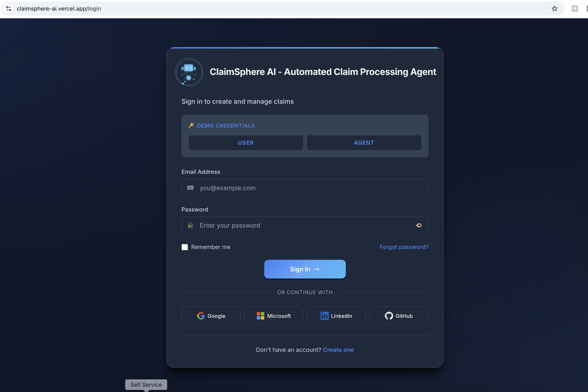The image size is (588, 392).
Task: Open site information icon in address bar
Action: 9,9
